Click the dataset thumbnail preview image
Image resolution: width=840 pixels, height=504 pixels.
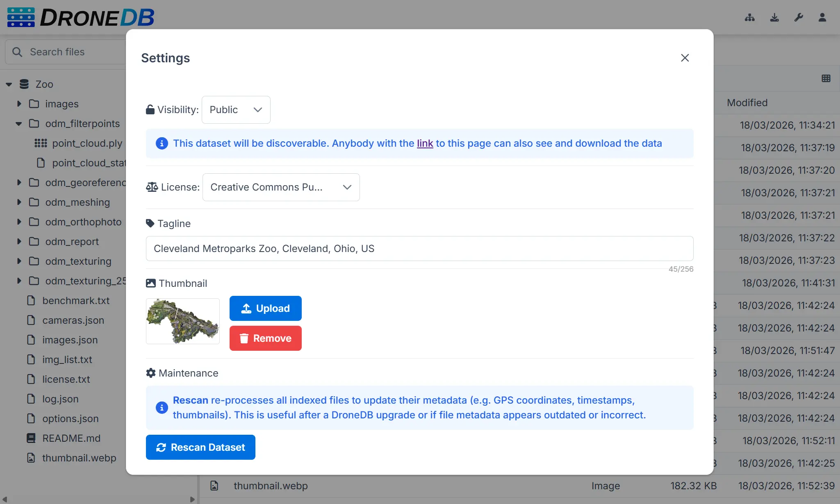point(183,321)
